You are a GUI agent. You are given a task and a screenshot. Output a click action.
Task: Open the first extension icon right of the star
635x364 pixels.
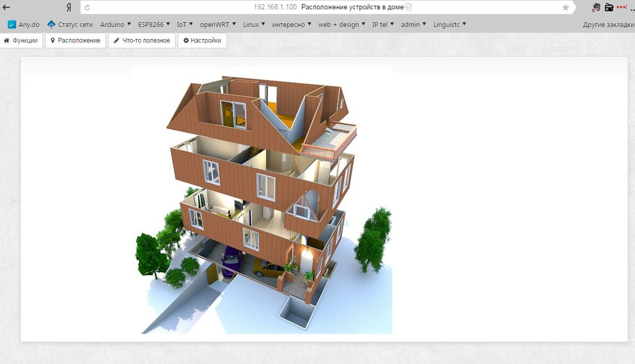596,7
